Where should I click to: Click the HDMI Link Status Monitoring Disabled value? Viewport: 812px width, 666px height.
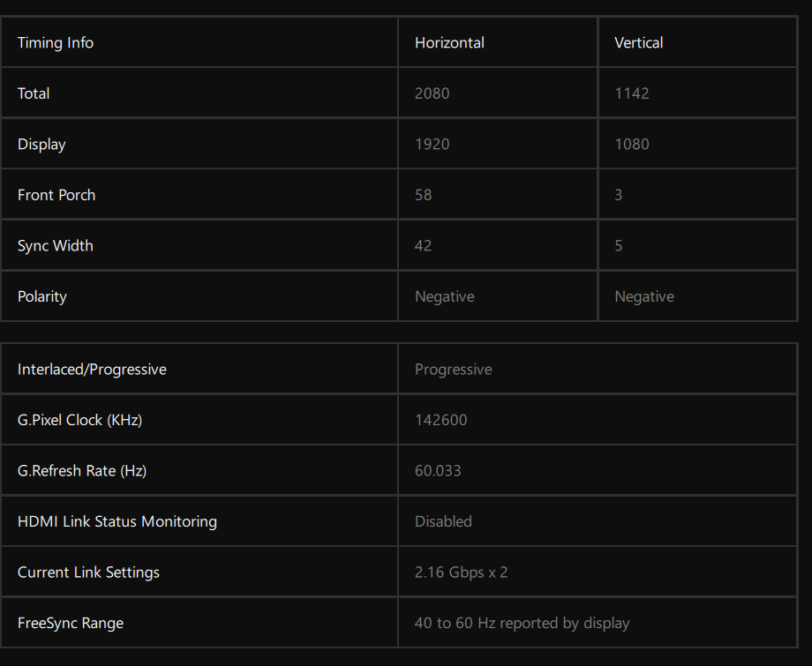[443, 521]
